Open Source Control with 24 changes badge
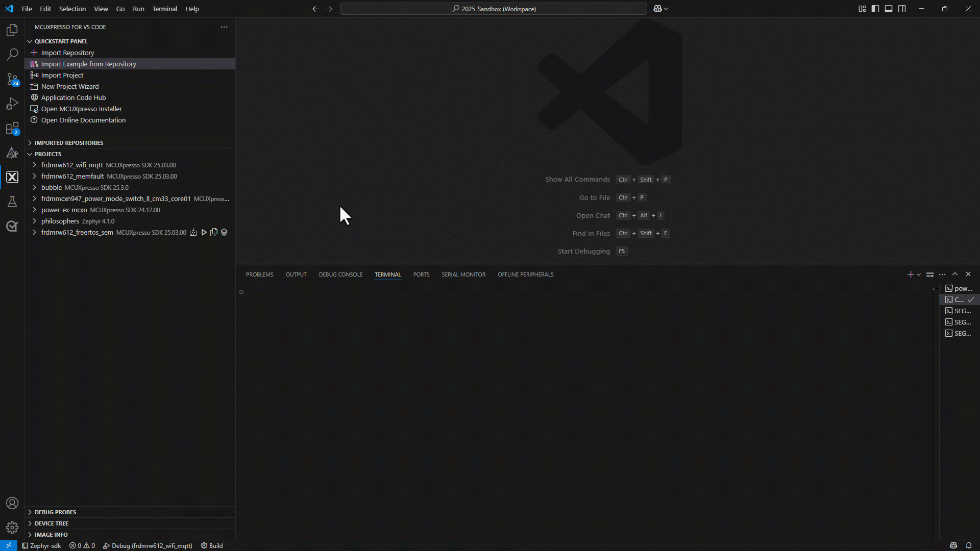The width and height of the screenshot is (980, 551). [12, 79]
